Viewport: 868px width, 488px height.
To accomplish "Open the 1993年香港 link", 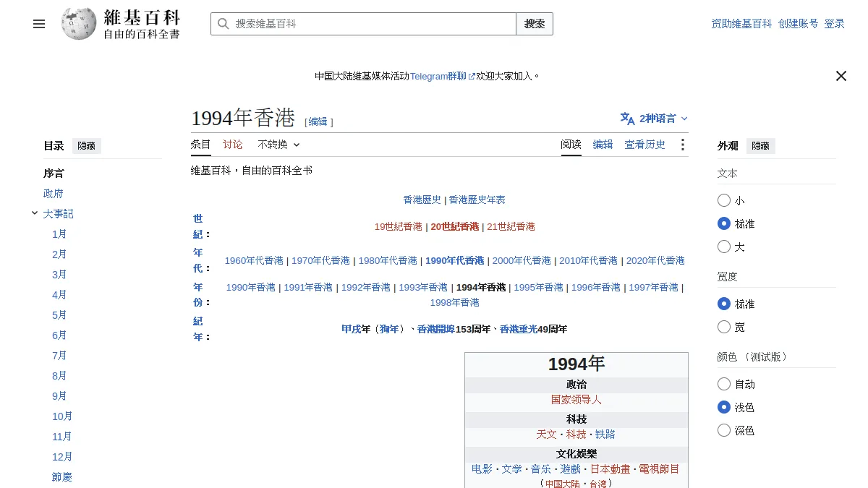I will coord(423,288).
